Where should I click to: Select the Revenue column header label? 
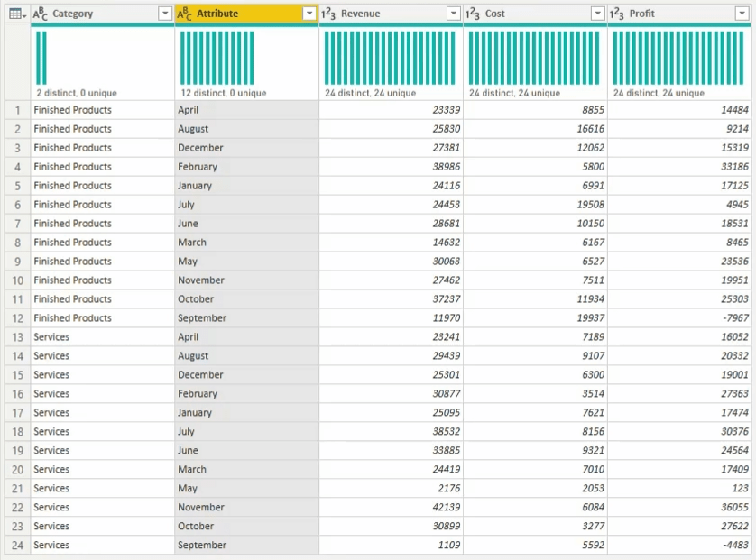360,14
